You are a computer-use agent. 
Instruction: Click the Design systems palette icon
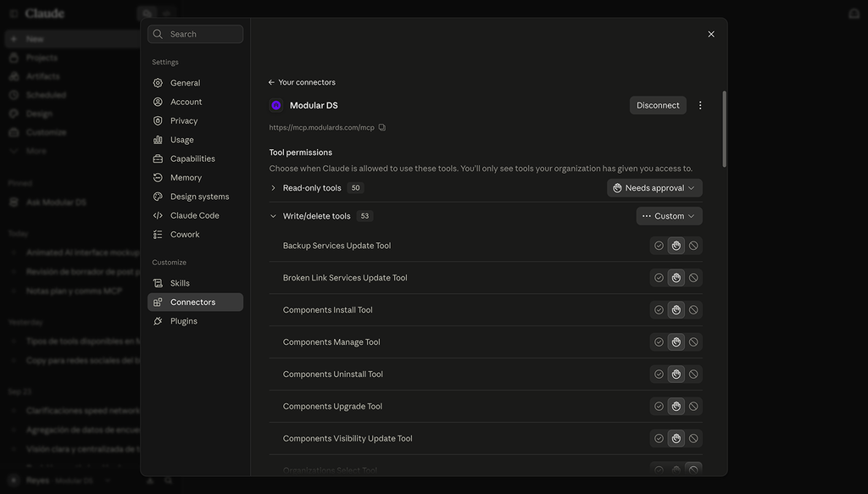point(158,197)
